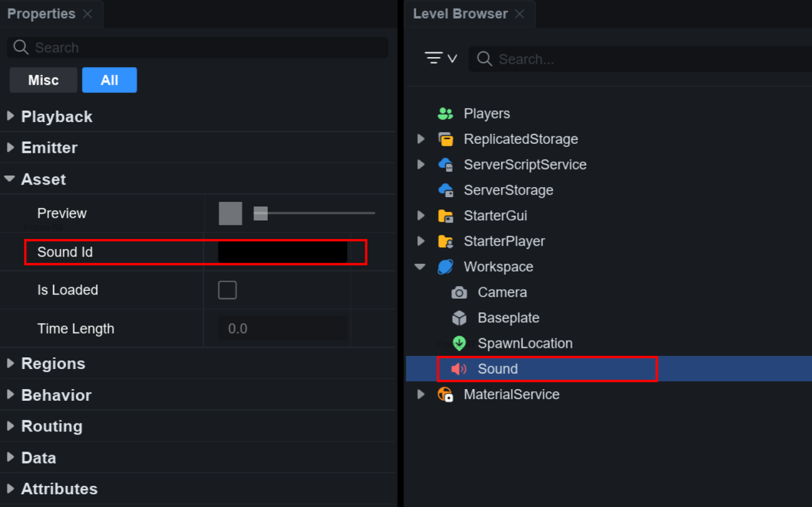Click the Preview volume slider handle
The image size is (812, 507).
(x=260, y=213)
